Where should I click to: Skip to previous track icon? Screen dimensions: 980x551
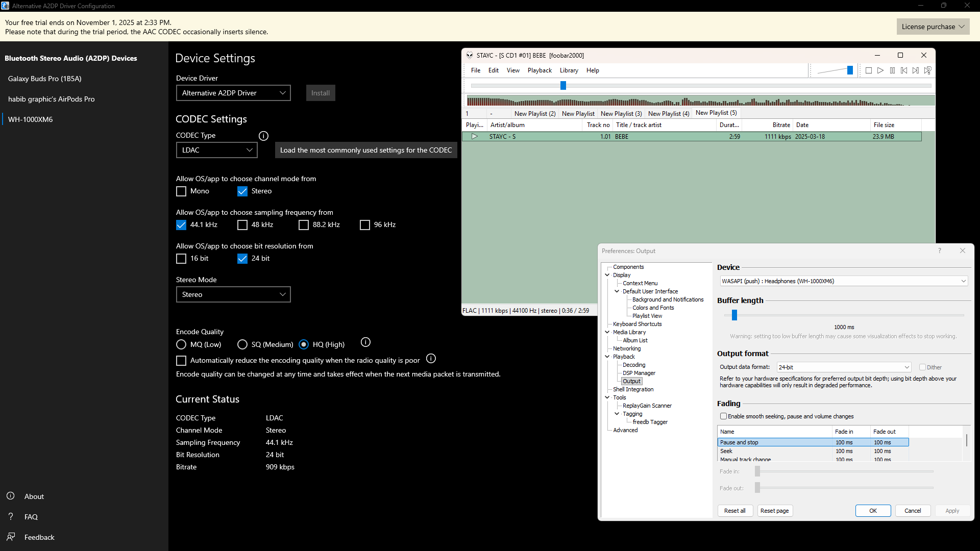tap(904, 70)
